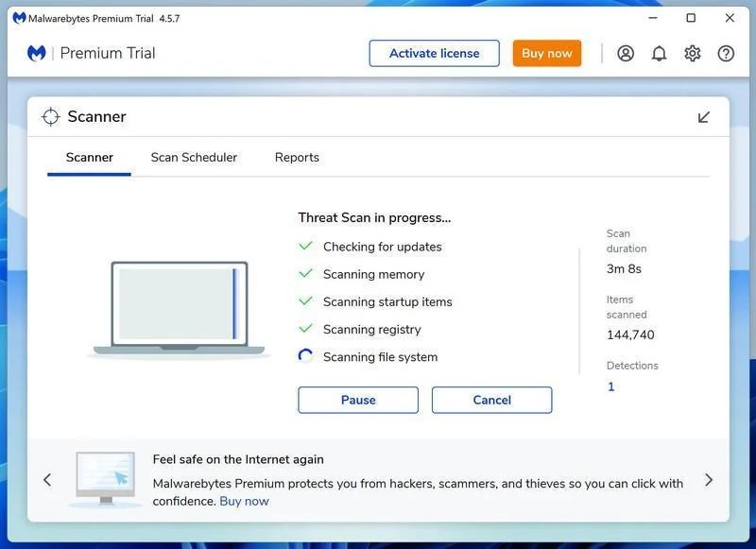
Task: Open the Scan Scheduler tab
Action: (x=194, y=158)
